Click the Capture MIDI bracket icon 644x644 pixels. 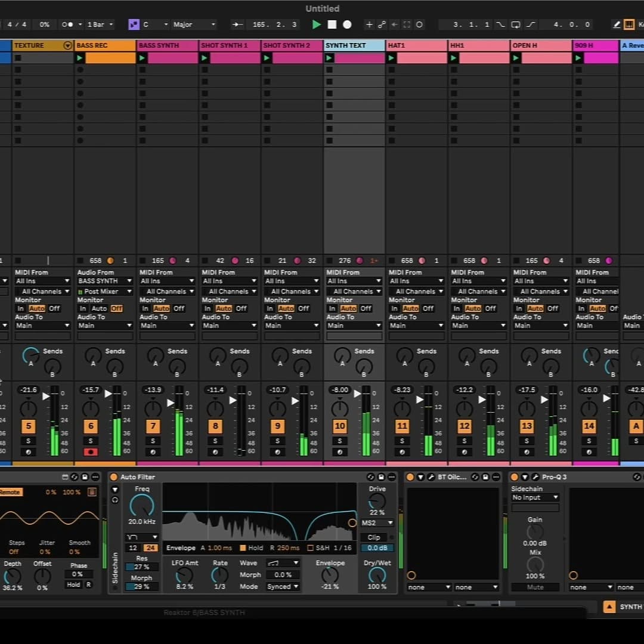tap(407, 24)
